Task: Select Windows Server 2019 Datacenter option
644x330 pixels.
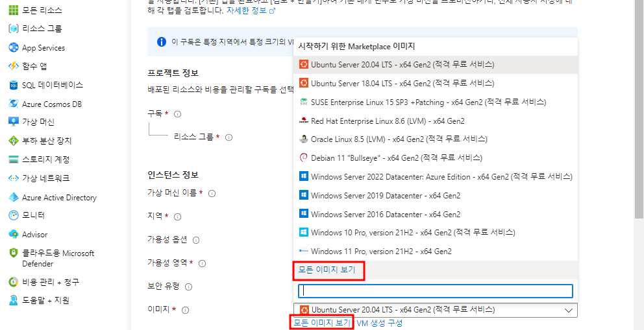Action: pyautogui.click(x=436, y=196)
